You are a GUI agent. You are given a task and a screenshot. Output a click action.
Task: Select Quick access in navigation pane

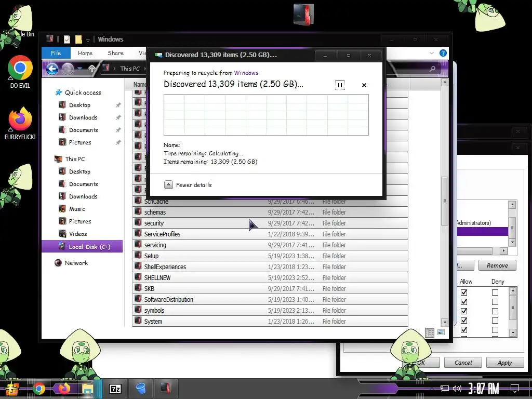click(83, 92)
